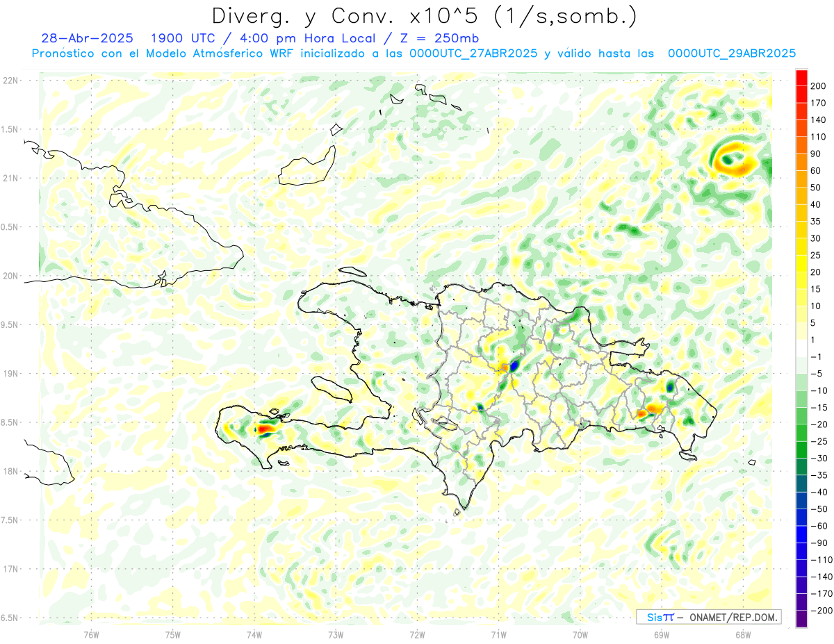
Task: Click the white swatch between 1 and -1
Action: click(801, 348)
